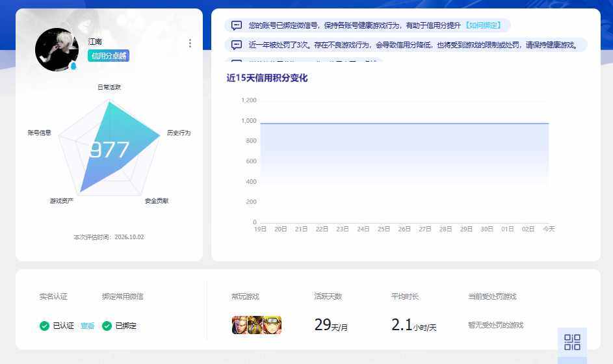The image size is (613, 364).
Task: Click the 江南 profile avatar
Action: click(57, 49)
